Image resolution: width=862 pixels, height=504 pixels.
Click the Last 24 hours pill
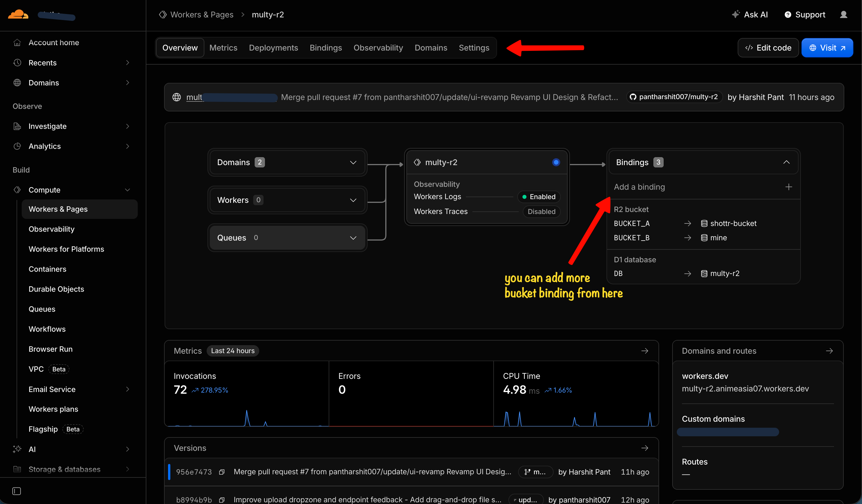click(233, 351)
